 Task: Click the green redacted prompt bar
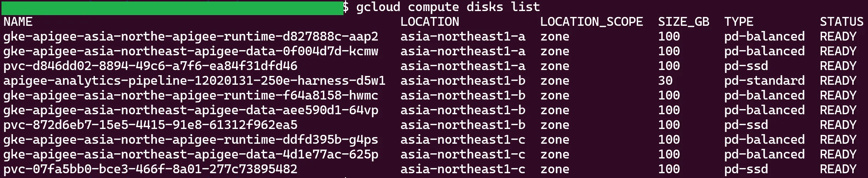click(172, 8)
